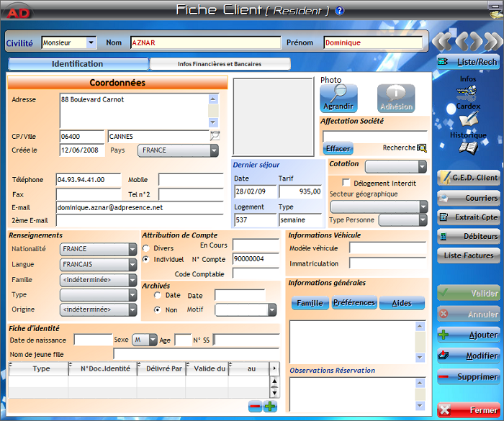Click the Recherche company search icon
Viewport: 504px width, 421px height.
click(x=422, y=148)
